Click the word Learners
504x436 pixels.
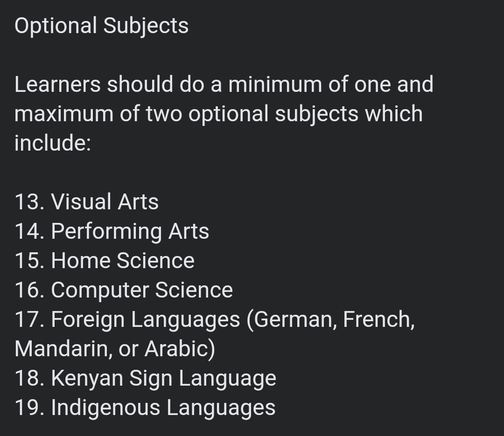(57, 85)
